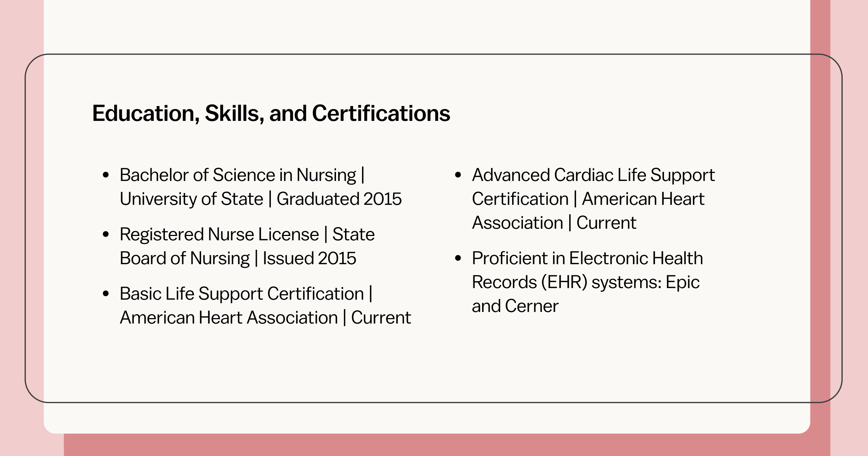Select the Graduated 2015 text

pos(339,199)
